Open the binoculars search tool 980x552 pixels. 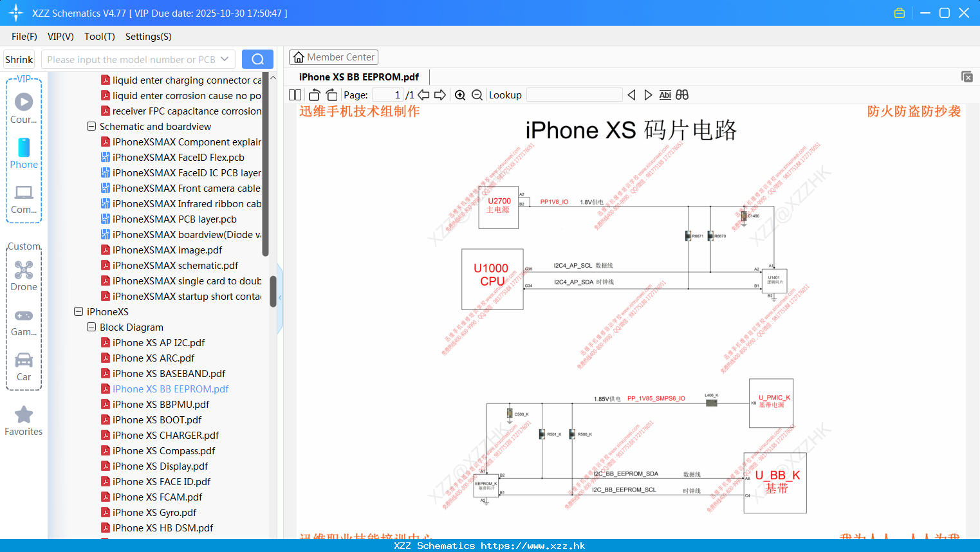pos(682,95)
